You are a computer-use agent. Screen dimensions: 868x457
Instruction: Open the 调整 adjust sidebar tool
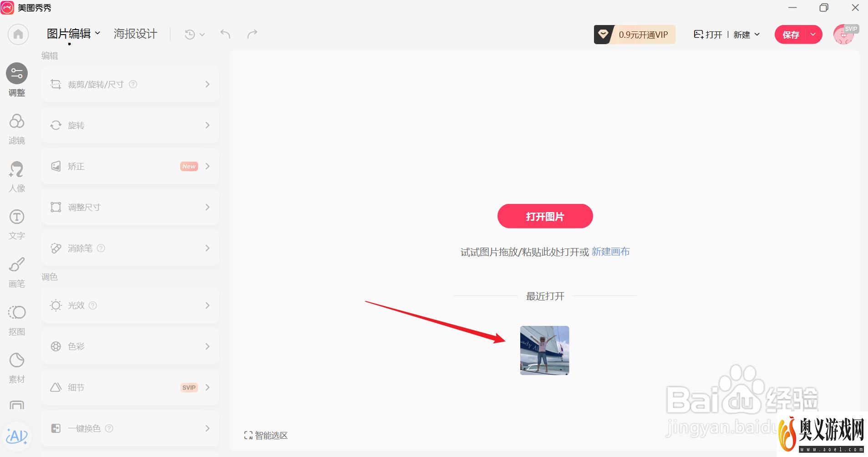pos(17,80)
